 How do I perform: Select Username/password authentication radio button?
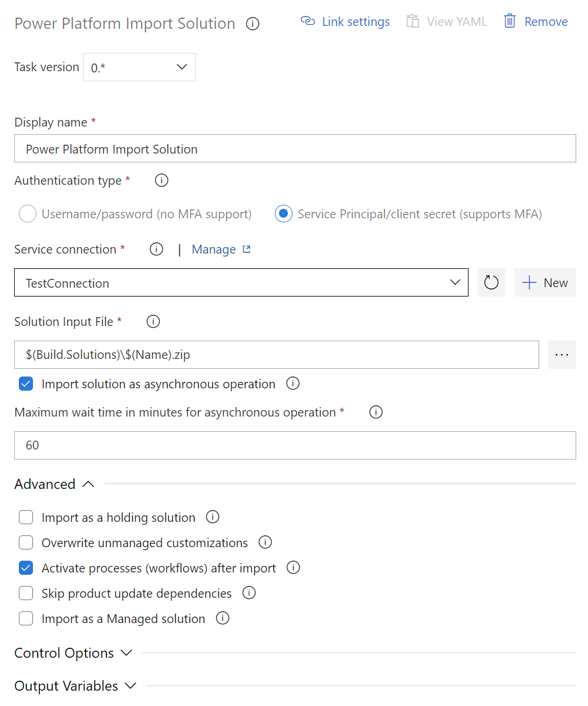click(28, 214)
